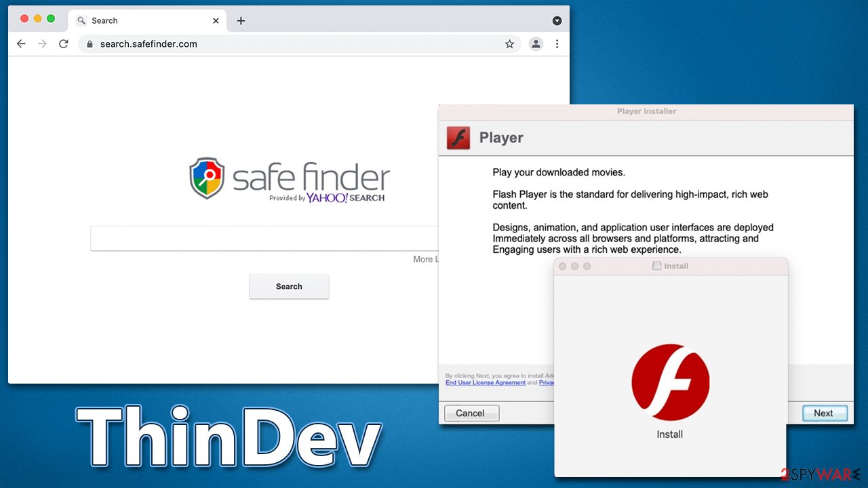This screenshot has width=868, height=488.
Task: Expand the More links option under the search box
Action: [426, 259]
